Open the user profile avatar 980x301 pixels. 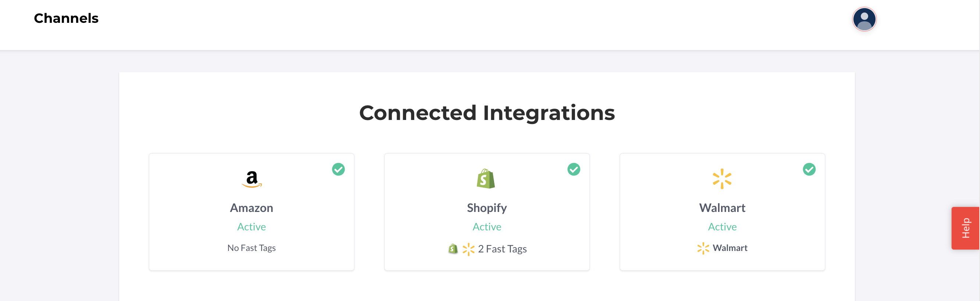[864, 19]
